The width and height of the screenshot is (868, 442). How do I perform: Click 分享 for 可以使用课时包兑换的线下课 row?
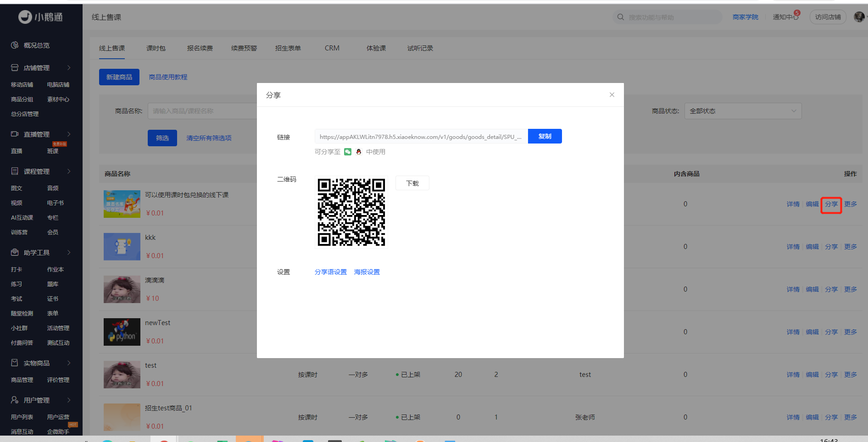click(831, 204)
